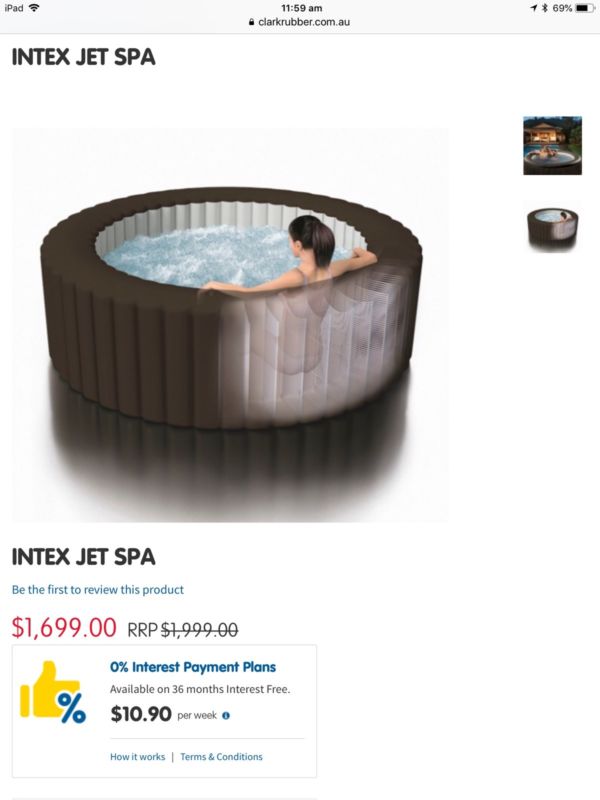This screenshot has height=800, width=600.
Task: Tap the 11:59 am clock in status bar
Action: [x=302, y=8]
